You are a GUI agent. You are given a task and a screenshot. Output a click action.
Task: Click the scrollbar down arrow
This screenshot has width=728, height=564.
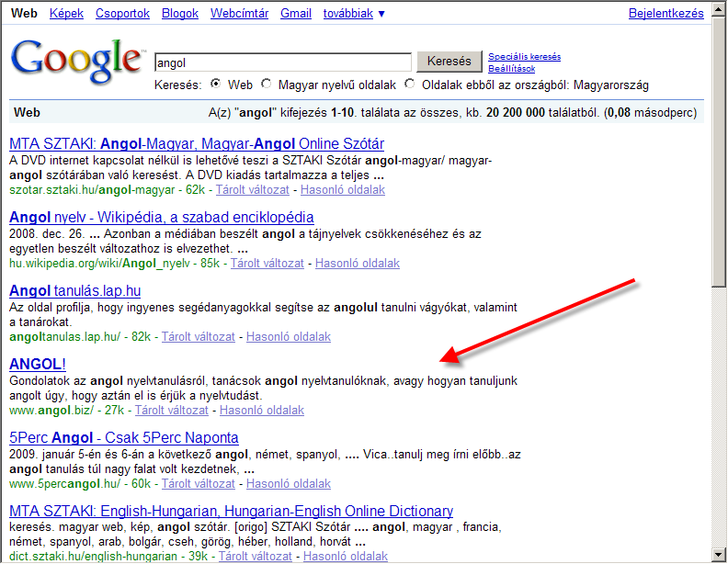719,554
